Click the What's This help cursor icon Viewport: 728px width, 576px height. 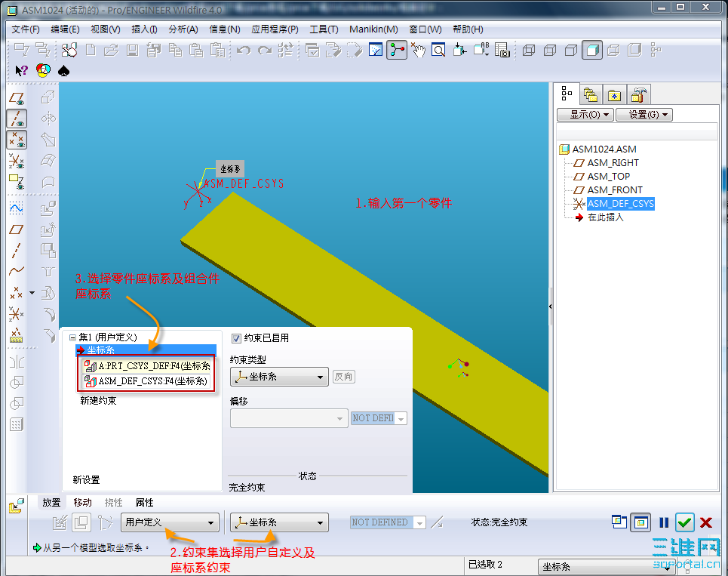tap(21, 71)
